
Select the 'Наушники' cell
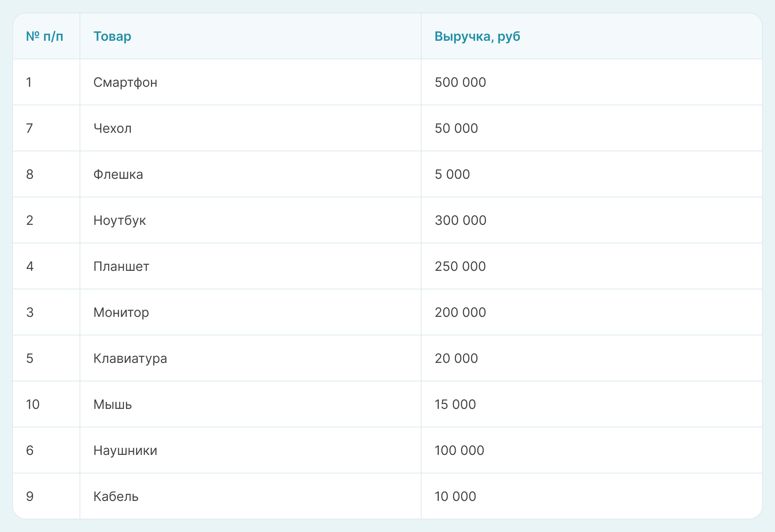point(125,450)
